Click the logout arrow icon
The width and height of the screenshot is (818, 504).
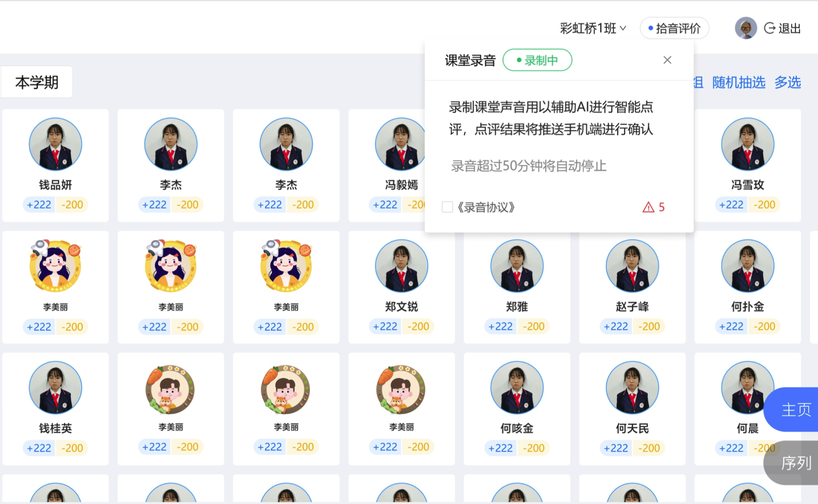[x=770, y=28]
